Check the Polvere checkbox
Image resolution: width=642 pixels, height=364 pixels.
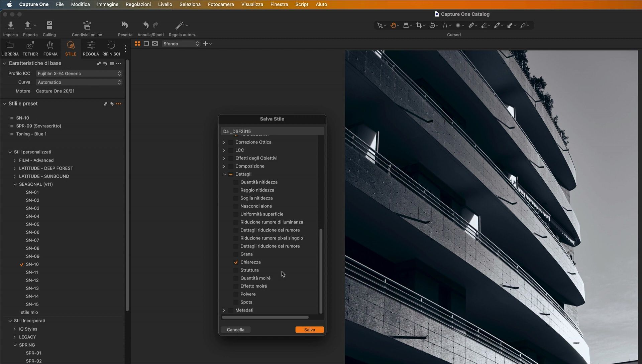tap(236, 294)
